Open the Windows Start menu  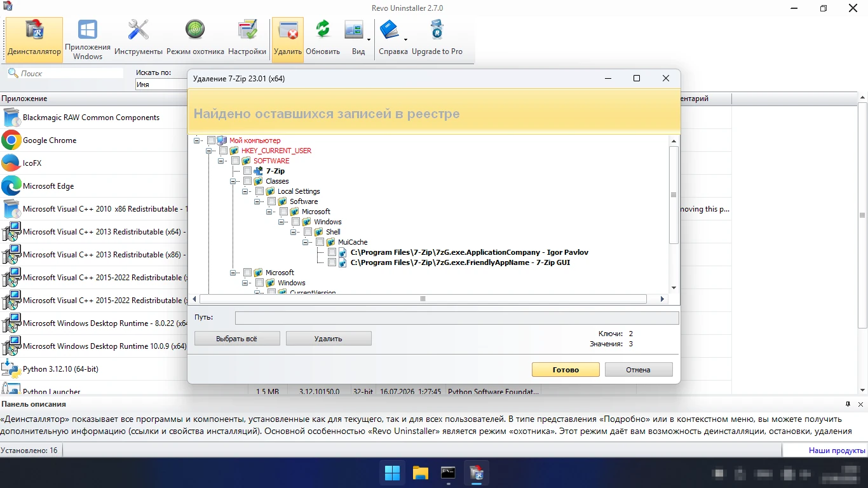click(393, 473)
